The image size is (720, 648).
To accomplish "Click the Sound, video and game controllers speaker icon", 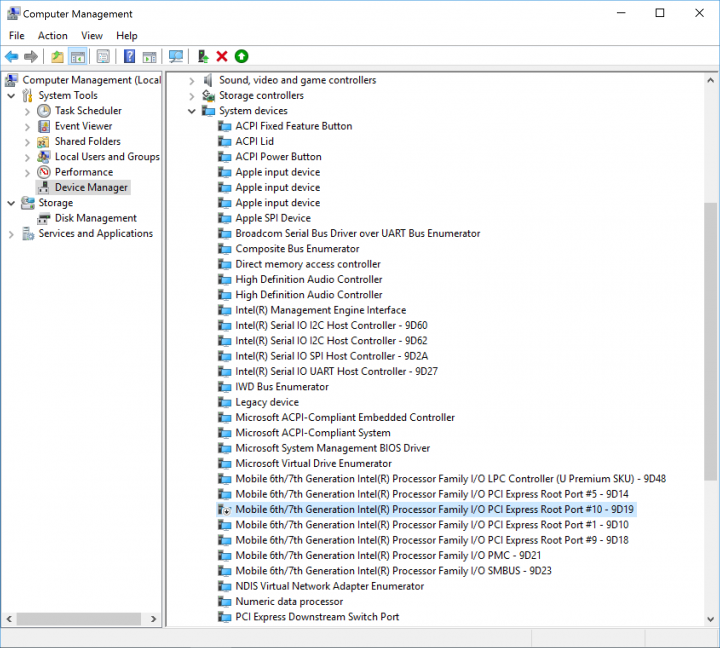I will [208, 80].
